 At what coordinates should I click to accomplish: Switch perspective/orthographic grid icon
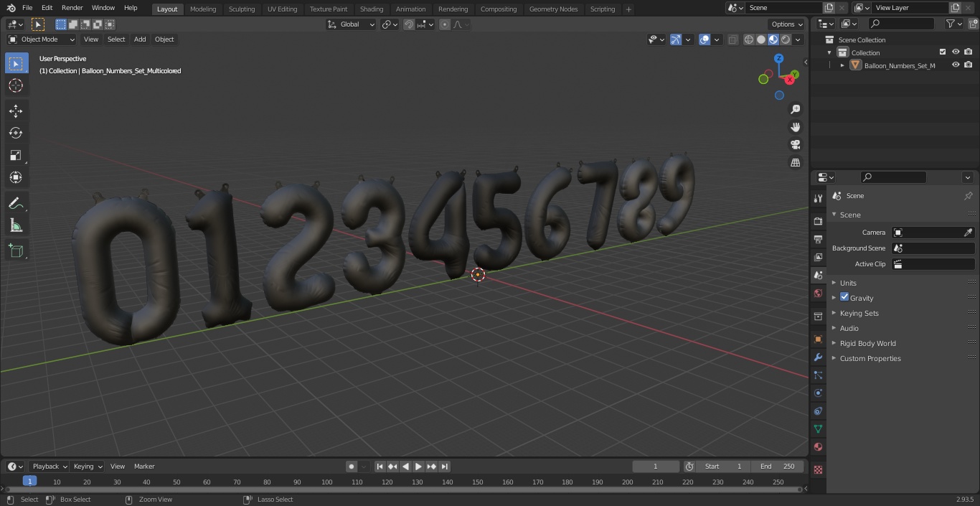[796, 163]
